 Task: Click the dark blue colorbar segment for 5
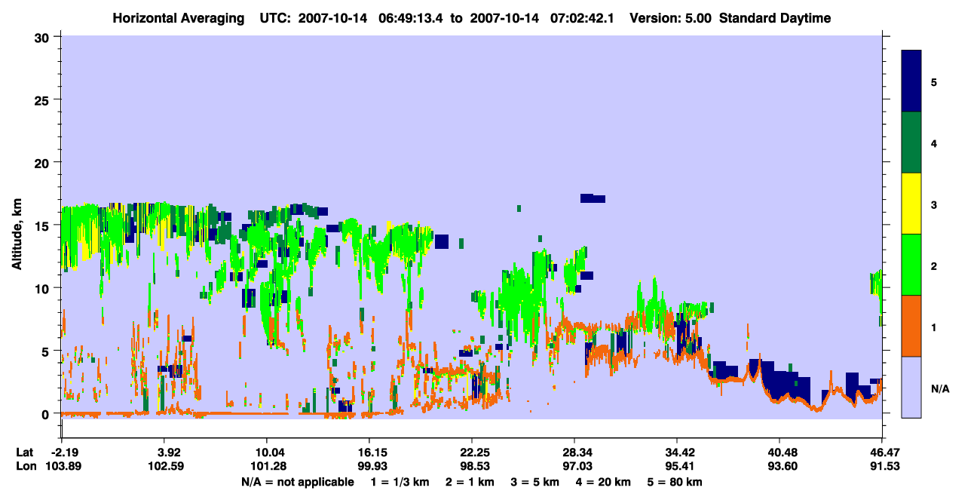click(911, 81)
